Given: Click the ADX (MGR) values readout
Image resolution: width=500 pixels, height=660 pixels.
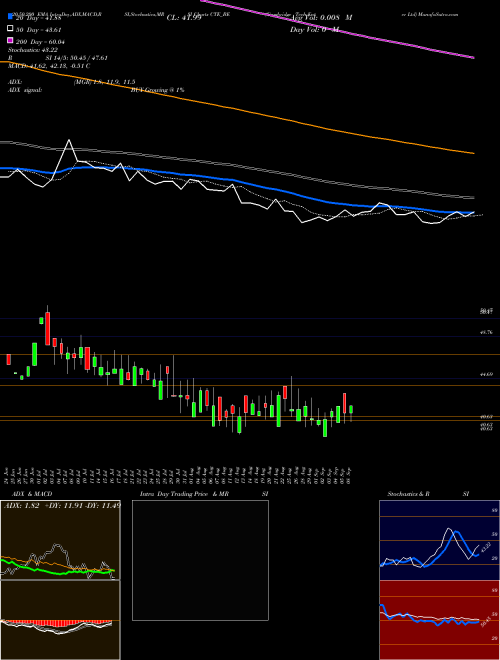Looking at the screenshot, I should tap(104, 82).
